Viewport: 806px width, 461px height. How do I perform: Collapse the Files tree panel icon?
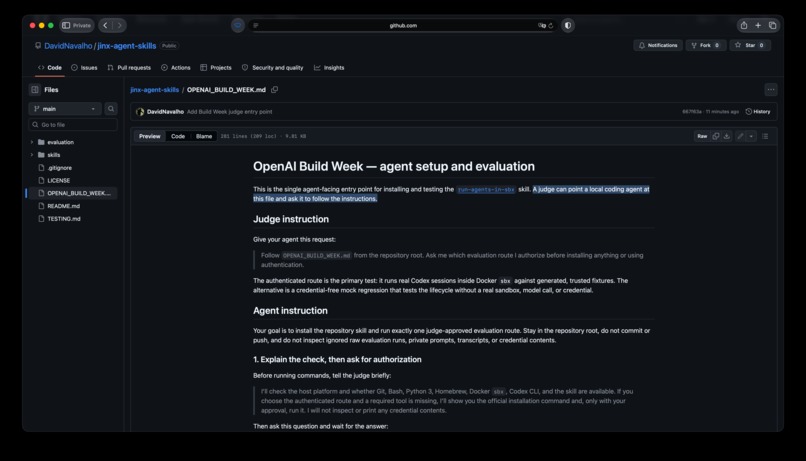tap(34, 89)
